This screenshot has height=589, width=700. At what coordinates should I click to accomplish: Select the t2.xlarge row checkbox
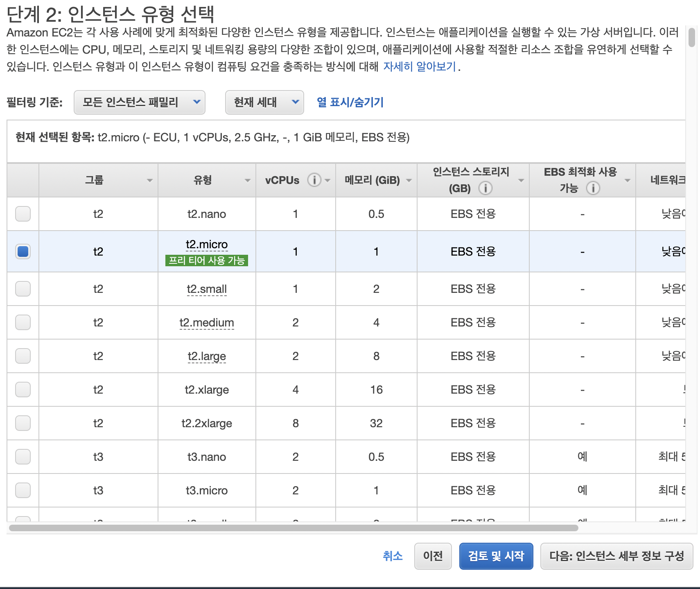point(23,390)
